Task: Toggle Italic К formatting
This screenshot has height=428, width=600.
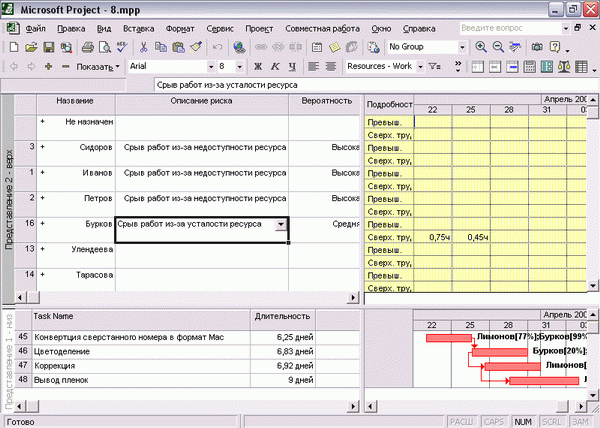Action: [x=275, y=67]
